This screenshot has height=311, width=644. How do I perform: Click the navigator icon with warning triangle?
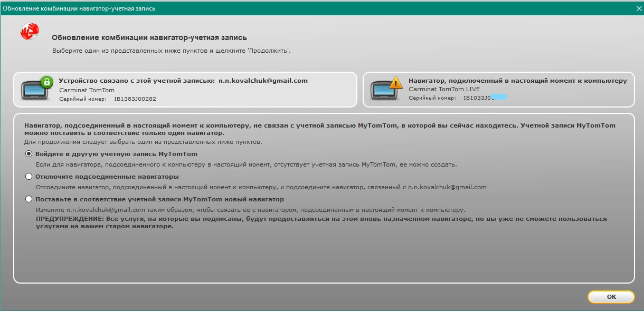tap(386, 88)
